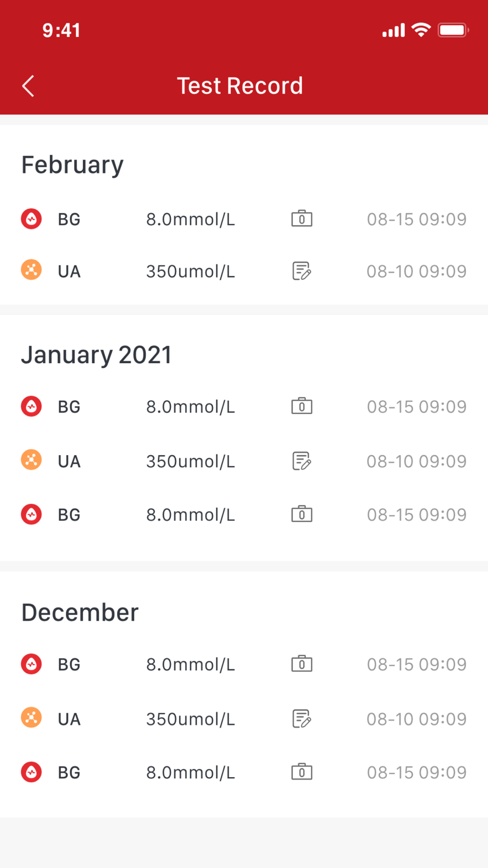Tap the manual entry note icon in February's UA row

coord(302,270)
